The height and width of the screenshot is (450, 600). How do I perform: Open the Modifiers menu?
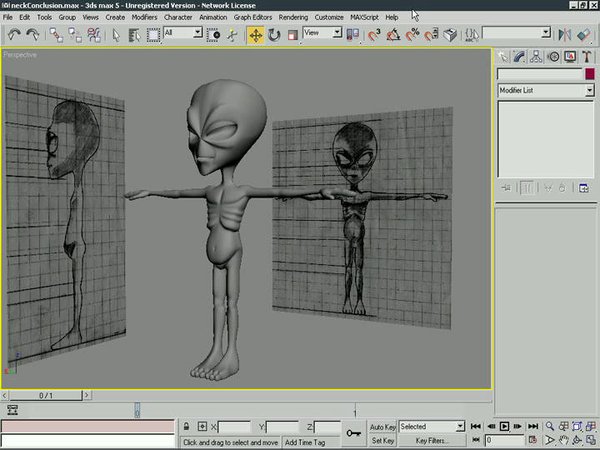tap(145, 17)
